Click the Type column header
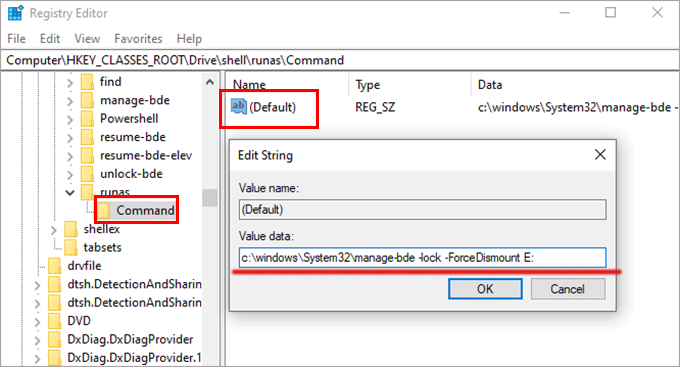The width and height of the screenshot is (680, 367). point(368,85)
